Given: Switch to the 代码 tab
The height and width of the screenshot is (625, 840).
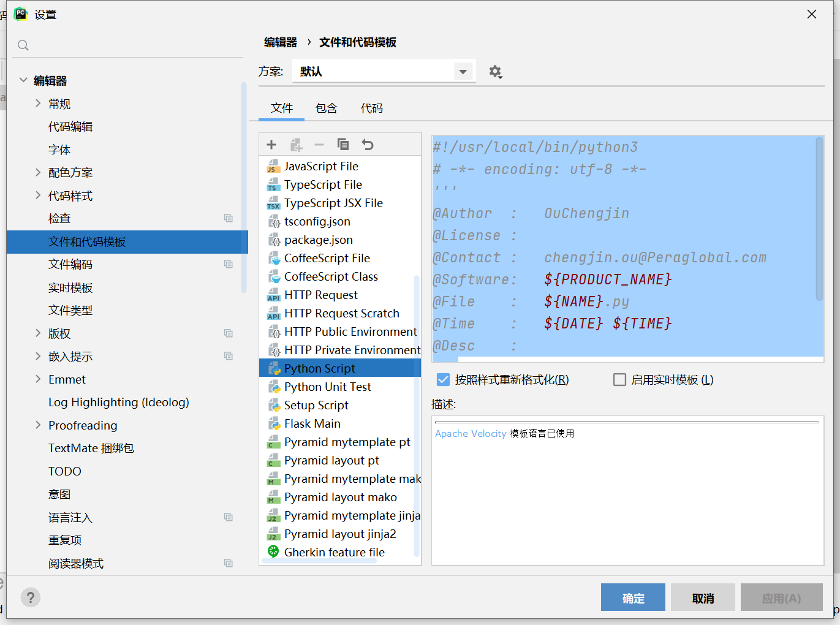Looking at the screenshot, I should point(372,108).
